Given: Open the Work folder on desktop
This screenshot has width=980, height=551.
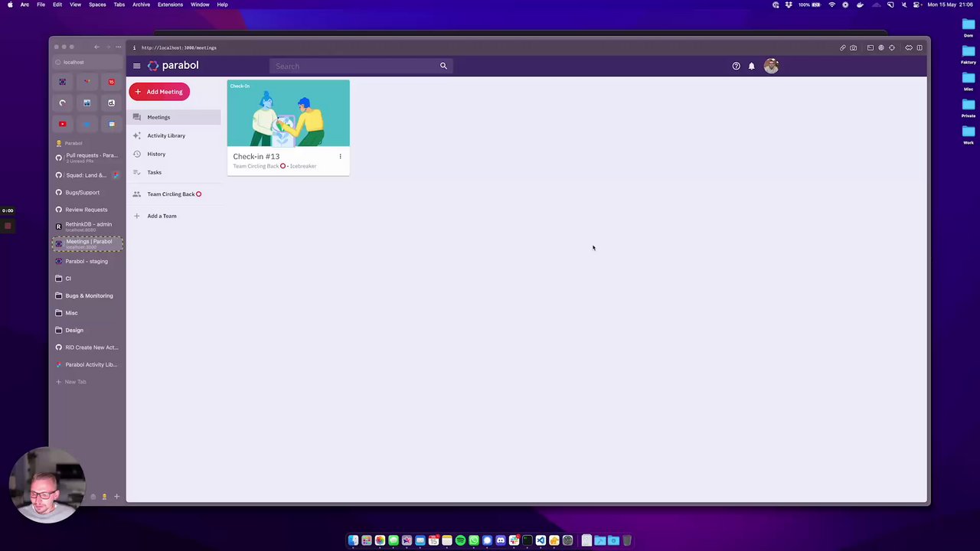Looking at the screenshot, I should point(969,134).
